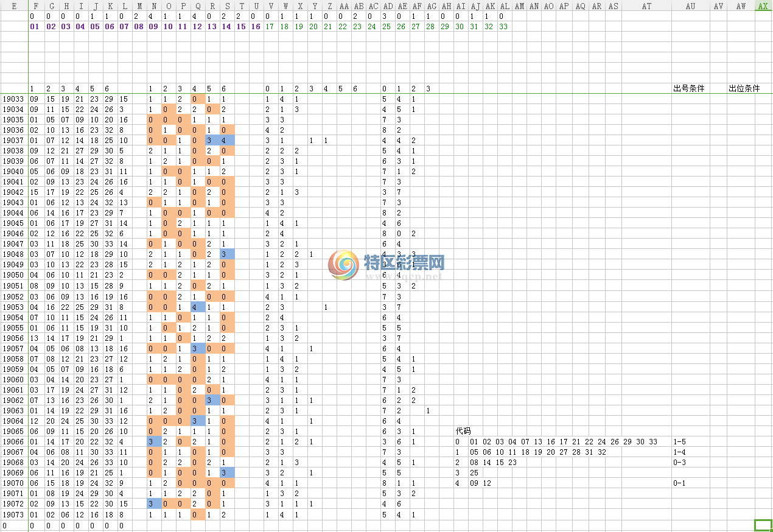Screen dimensions: 773x532
Task: Click the row label 19062
Action: click(13, 400)
